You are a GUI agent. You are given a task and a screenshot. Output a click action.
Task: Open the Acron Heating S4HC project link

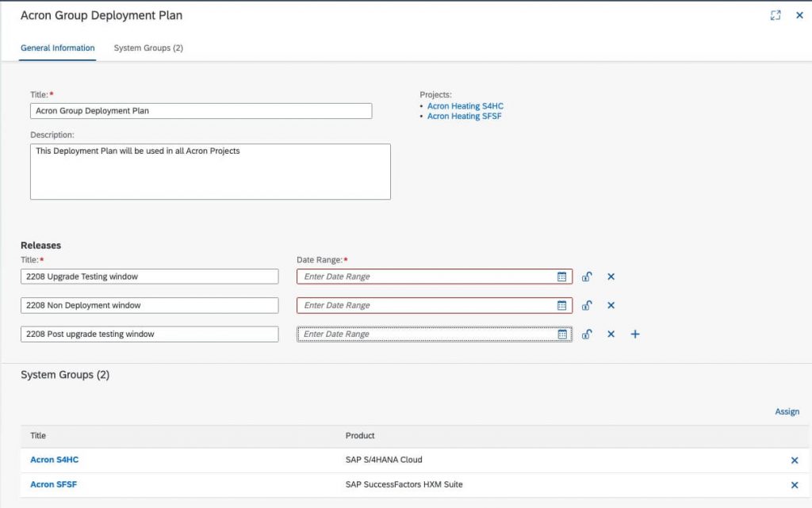[x=465, y=106]
